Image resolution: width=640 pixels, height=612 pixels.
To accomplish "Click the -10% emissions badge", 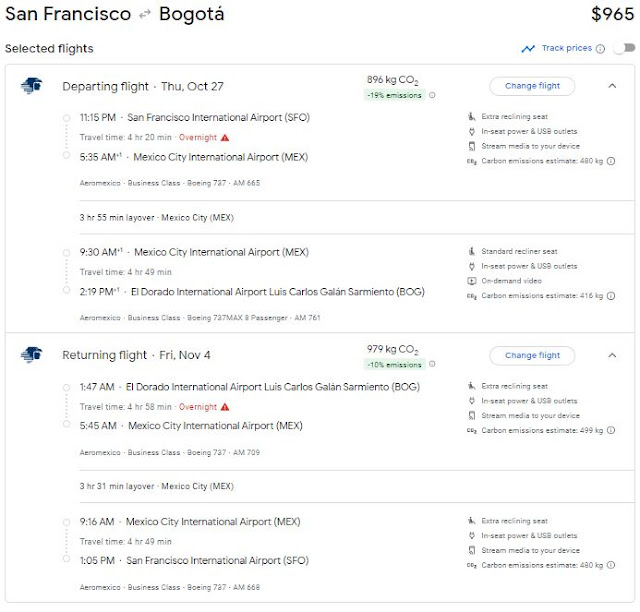I will [395, 365].
